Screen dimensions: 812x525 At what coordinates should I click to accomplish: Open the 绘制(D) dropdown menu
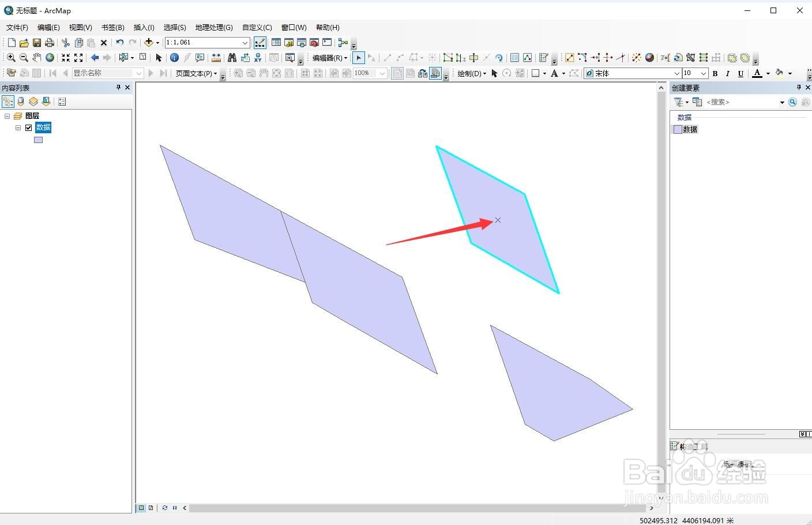click(472, 73)
